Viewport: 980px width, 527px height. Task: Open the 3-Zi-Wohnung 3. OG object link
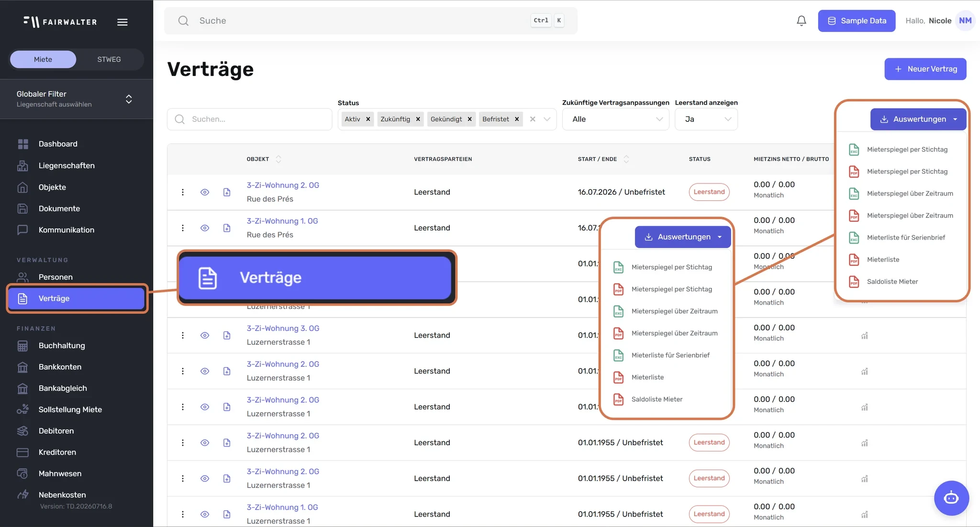coord(283,328)
